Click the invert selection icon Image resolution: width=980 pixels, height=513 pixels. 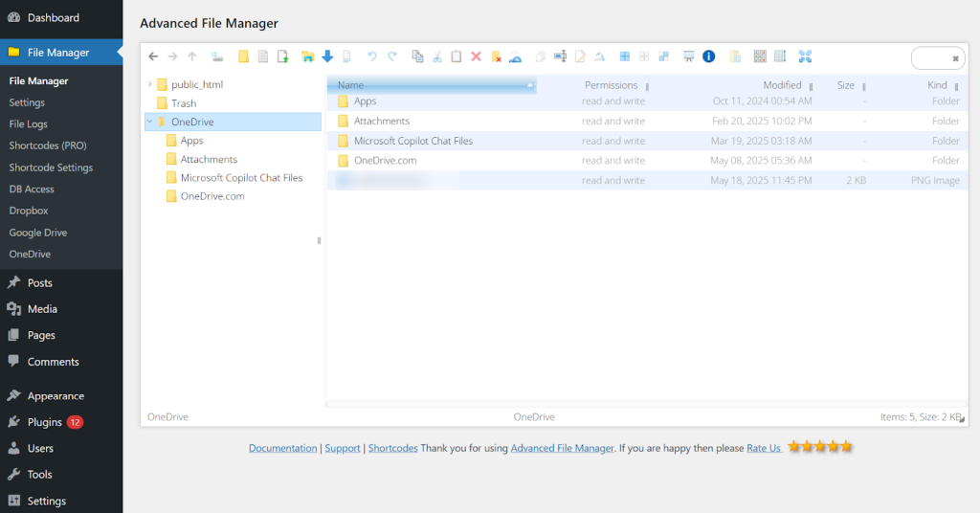[x=664, y=56]
